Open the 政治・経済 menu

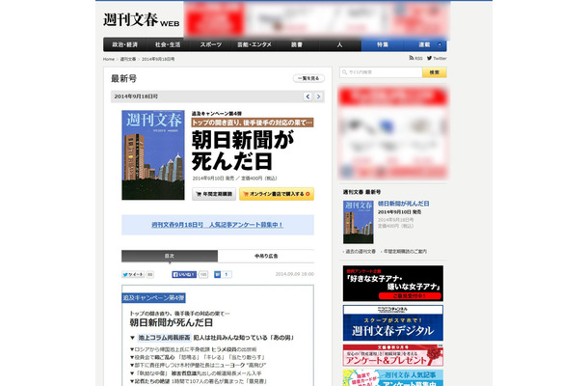click(x=125, y=44)
